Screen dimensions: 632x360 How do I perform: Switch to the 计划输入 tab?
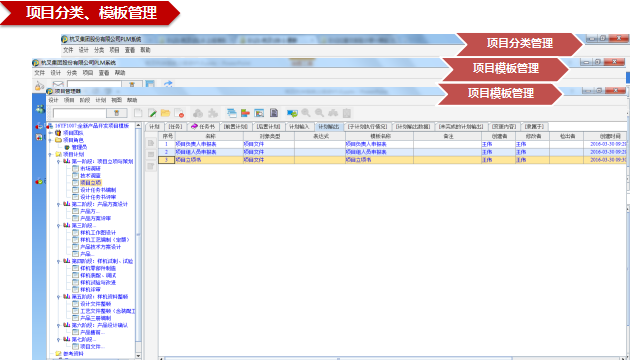tap(299, 127)
